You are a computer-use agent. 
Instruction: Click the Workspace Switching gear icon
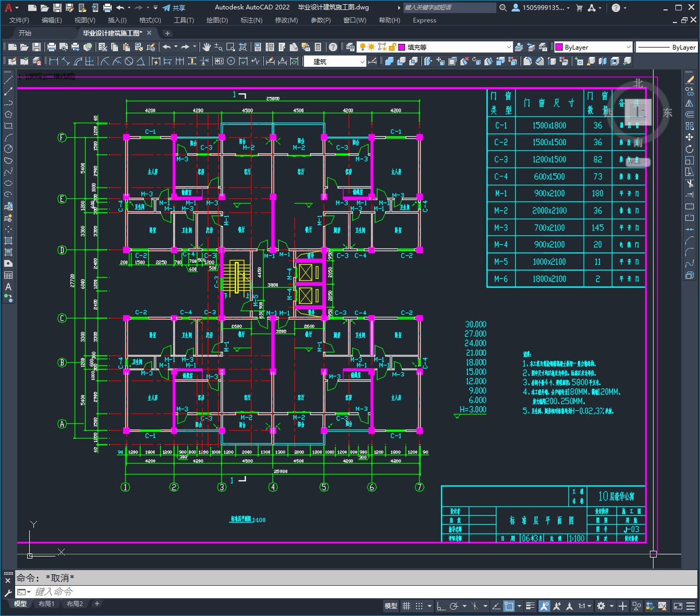[601, 606]
